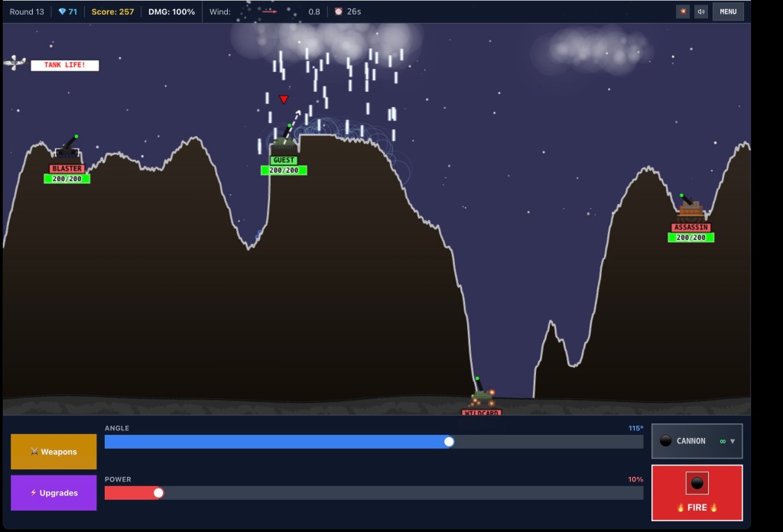This screenshot has height=532, width=783.
Task: Click the red wind direction arrow
Action: coord(269,12)
